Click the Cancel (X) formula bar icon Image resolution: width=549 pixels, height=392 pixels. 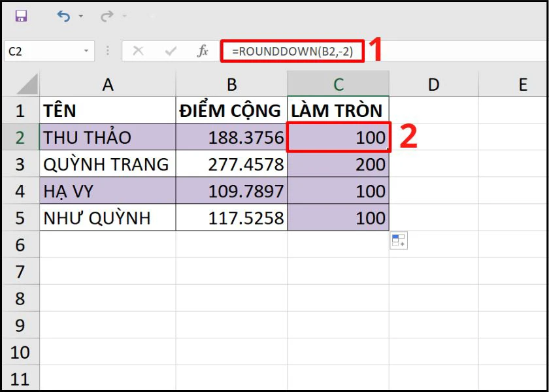coord(139,52)
